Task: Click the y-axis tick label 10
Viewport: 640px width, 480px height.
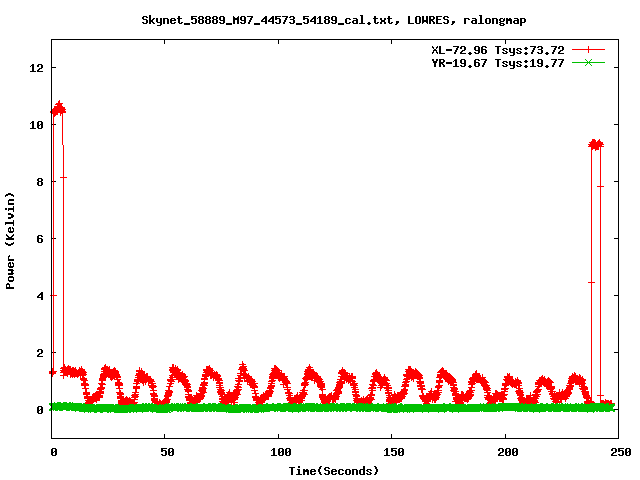Action: pos(36,125)
